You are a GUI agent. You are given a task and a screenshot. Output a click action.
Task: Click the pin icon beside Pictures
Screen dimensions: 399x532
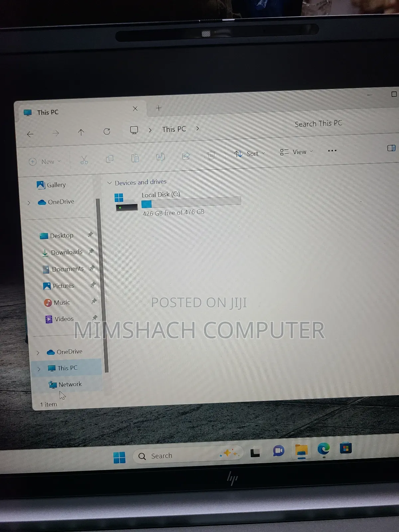(x=93, y=285)
